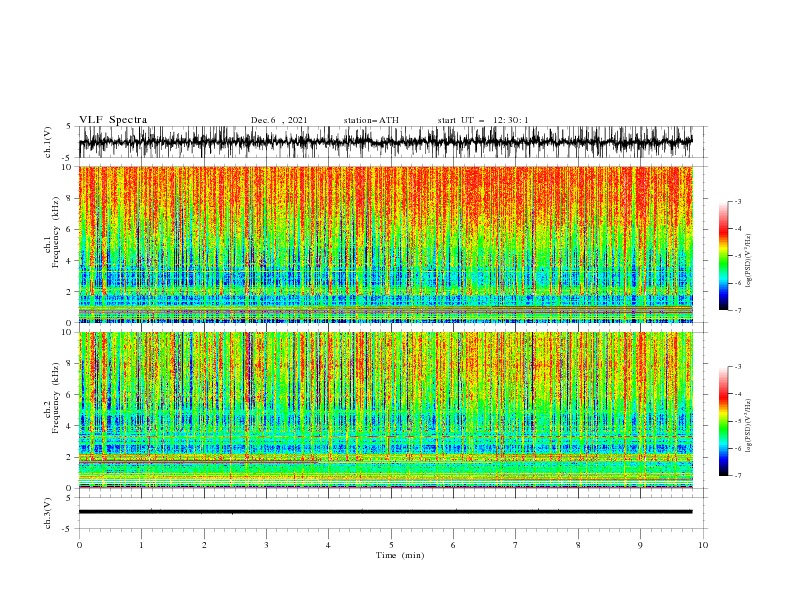Click the ch.1 spectrogram panel
Viewport: 792px width, 612px height.
coord(385,244)
